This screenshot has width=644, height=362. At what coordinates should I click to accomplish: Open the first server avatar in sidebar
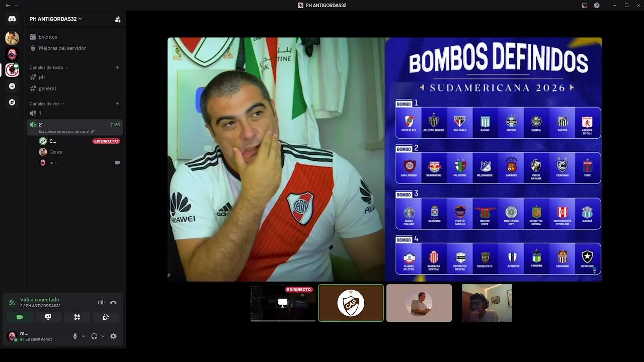point(12,38)
